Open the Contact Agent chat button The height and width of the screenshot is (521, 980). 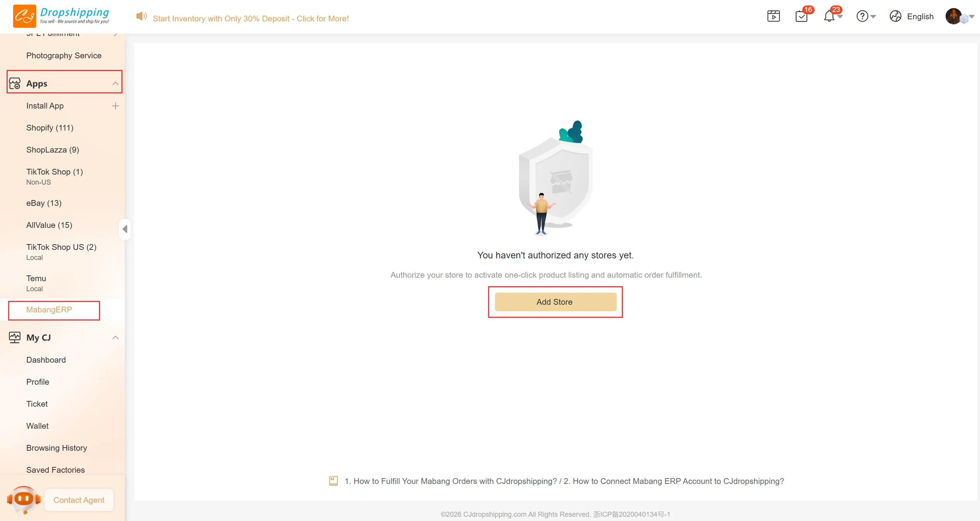[x=79, y=500]
